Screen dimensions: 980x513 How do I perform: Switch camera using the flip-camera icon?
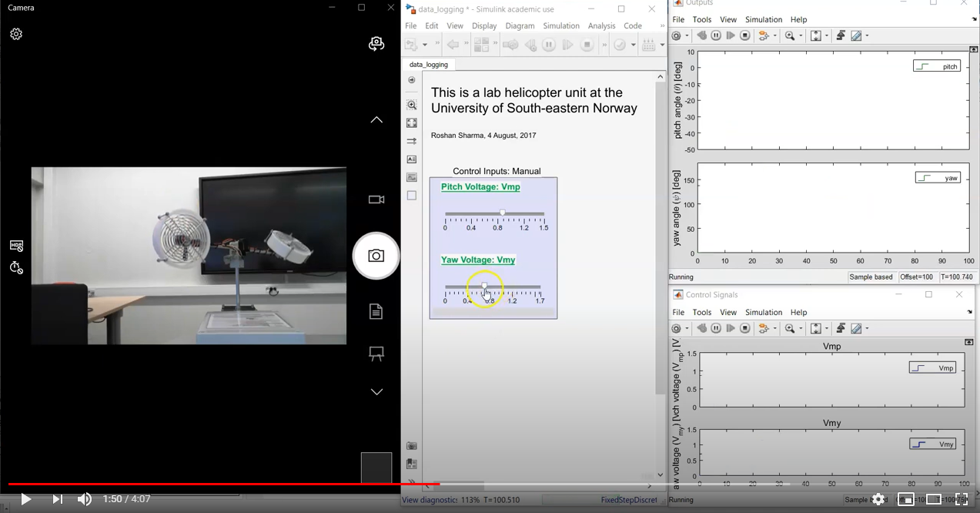(x=376, y=44)
